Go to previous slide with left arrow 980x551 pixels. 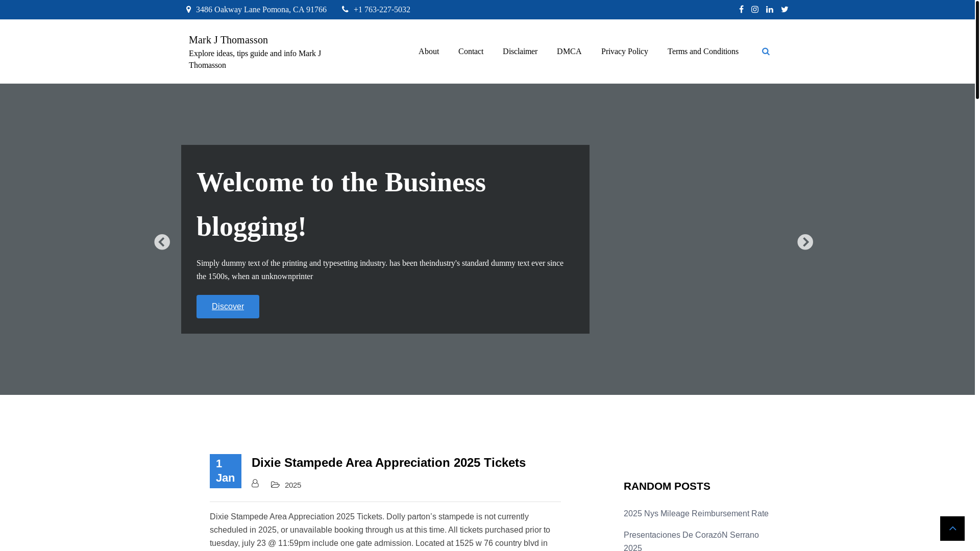(x=162, y=242)
